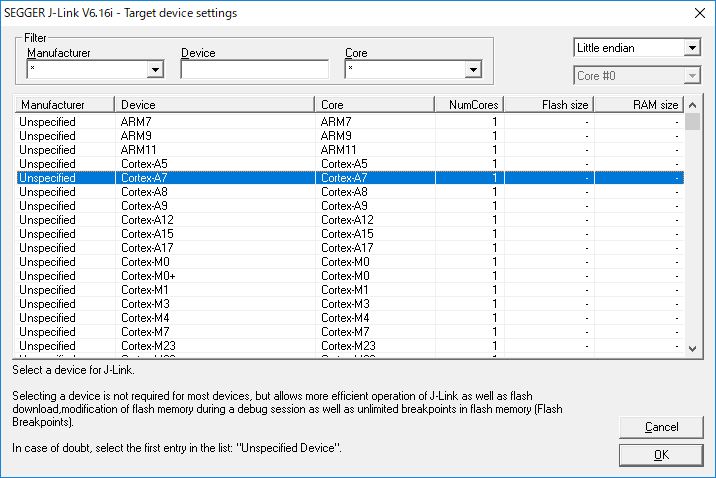Select the ARM11 device row
The width and height of the screenshot is (716, 478).
350,150
